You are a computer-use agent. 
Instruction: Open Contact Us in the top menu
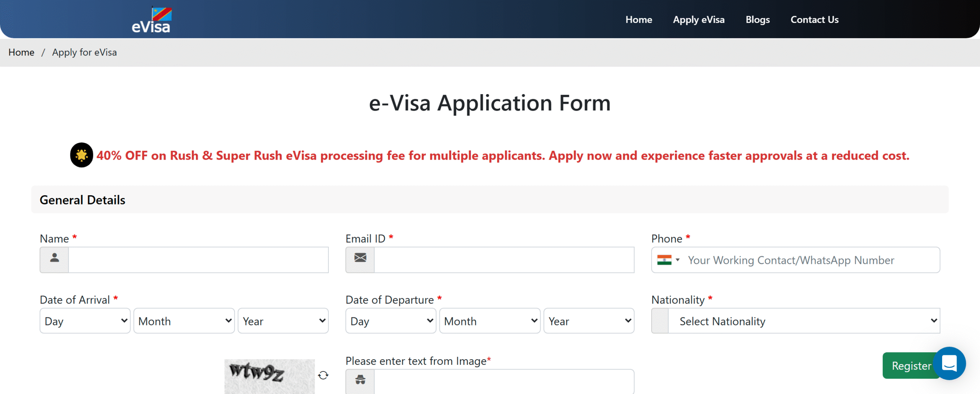point(815,20)
